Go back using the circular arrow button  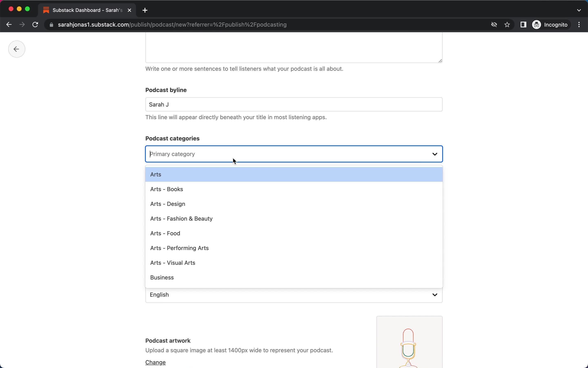click(x=17, y=49)
